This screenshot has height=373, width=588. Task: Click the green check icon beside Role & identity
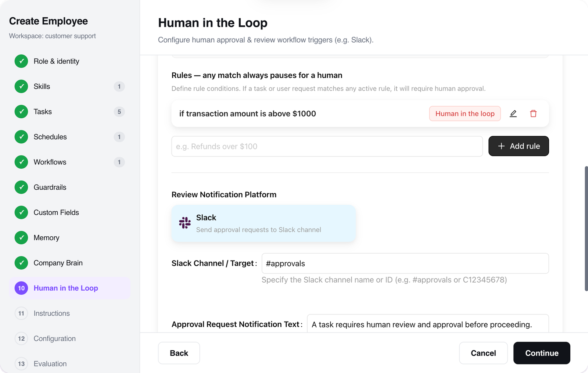pos(21,61)
